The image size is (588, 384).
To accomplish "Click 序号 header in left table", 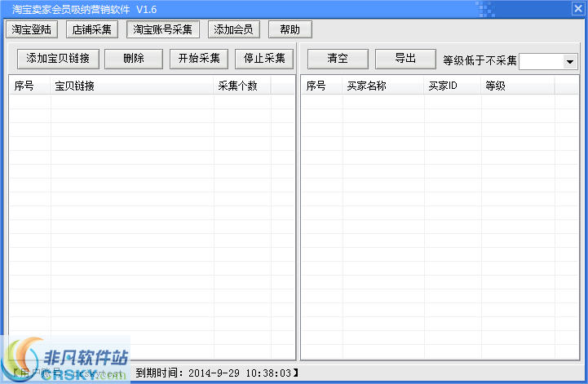I will coord(29,86).
